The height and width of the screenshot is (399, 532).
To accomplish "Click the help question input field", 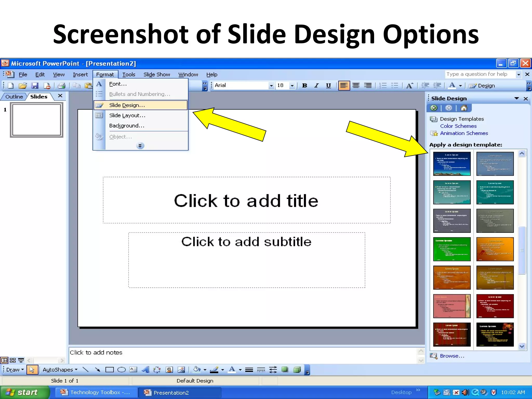I will (480, 74).
